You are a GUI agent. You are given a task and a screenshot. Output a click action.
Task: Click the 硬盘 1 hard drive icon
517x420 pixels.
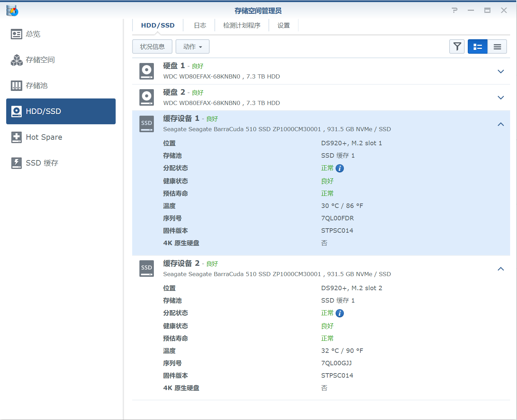147,71
